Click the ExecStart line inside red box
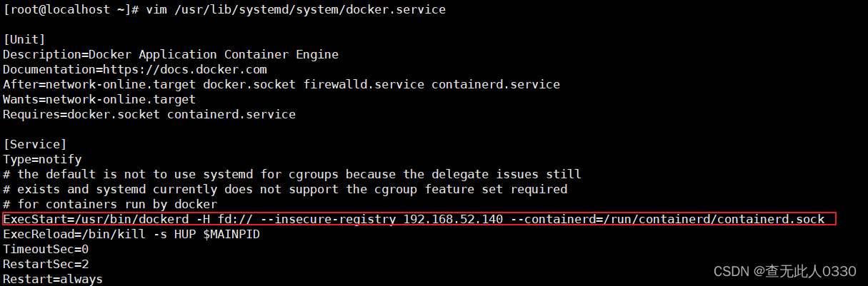Screen dimensions: 868x286 (x=414, y=219)
